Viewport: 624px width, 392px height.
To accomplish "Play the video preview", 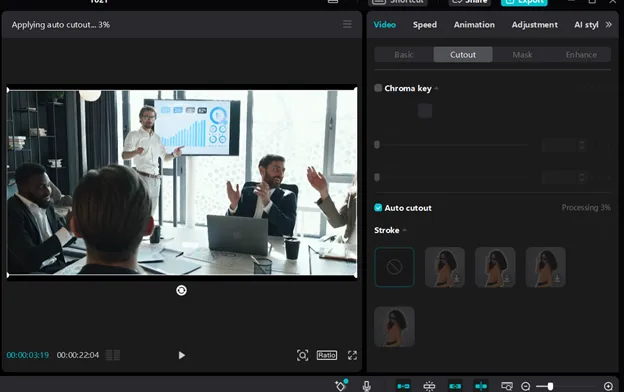I will pyautogui.click(x=181, y=355).
